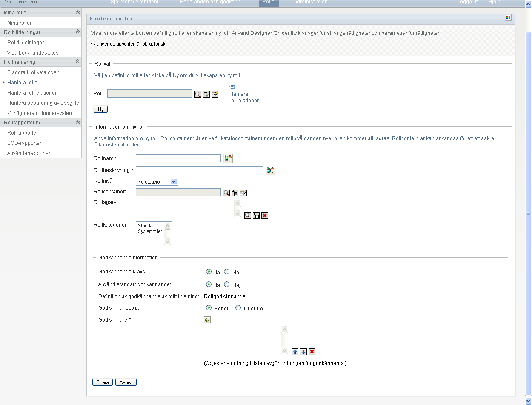Open Bläddra i rollkatalogen in sidebar
The height and width of the screenshot is (405, 532).
coord(33,72)
